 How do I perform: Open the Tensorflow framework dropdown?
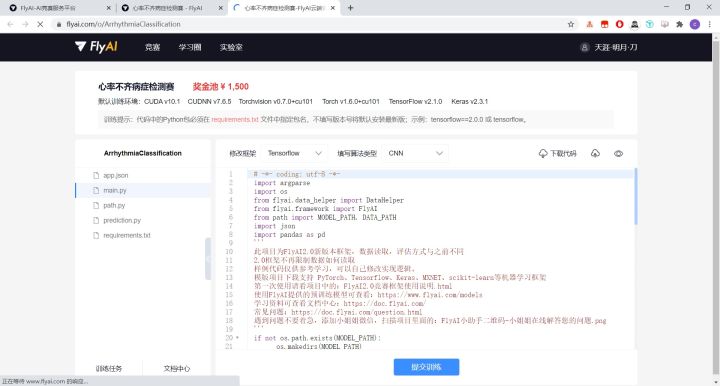tap(294, 153)
